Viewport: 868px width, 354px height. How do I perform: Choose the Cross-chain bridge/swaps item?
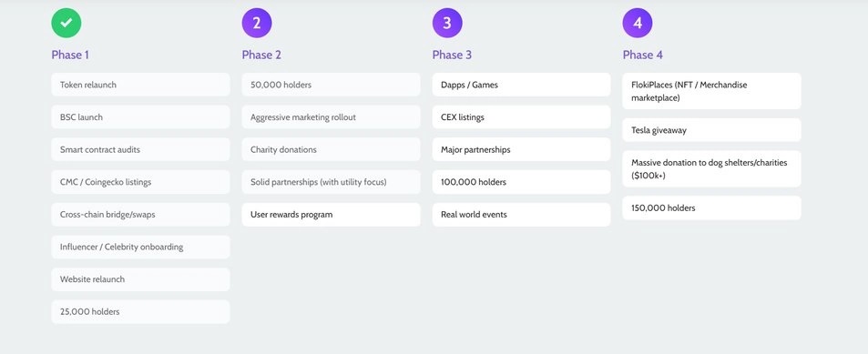pos(140,215)
